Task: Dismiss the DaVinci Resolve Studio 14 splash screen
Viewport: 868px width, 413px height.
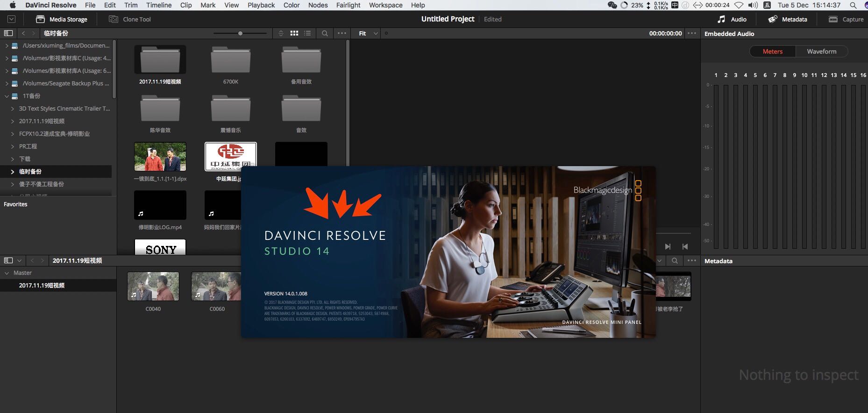Action: tap(448, 252)
